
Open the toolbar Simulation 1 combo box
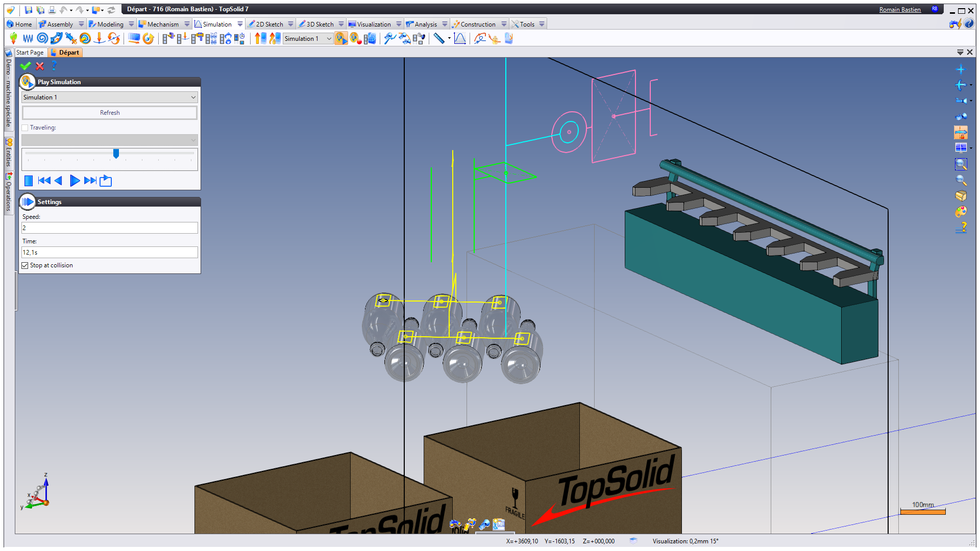click(308, 39)
